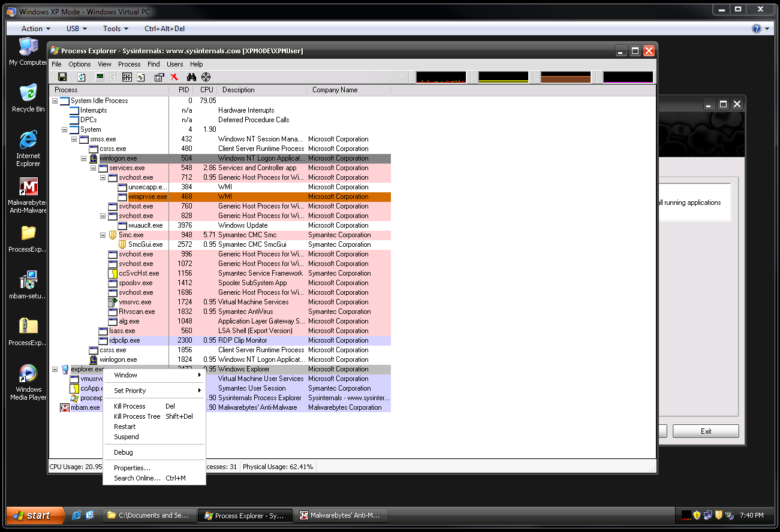Click the Exit button in Malwarebytes window
This screenshot has width=780, height=532.
(x=705, y=431)
